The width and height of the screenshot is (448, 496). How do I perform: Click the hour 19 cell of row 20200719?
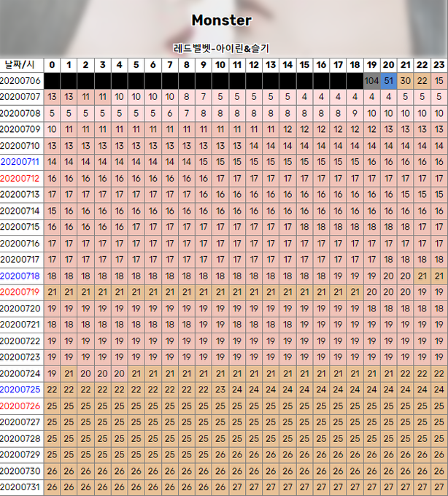click(371, 292)
